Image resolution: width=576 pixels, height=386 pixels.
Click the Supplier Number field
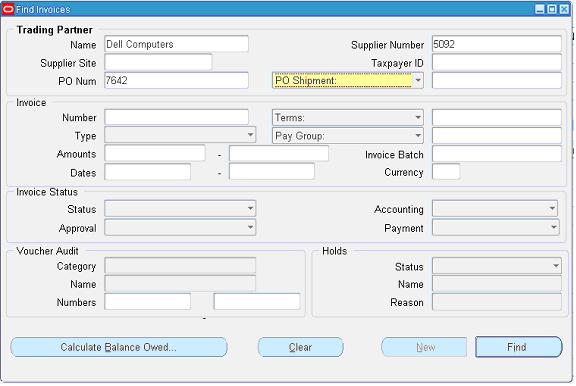click(x=497, y=44)
